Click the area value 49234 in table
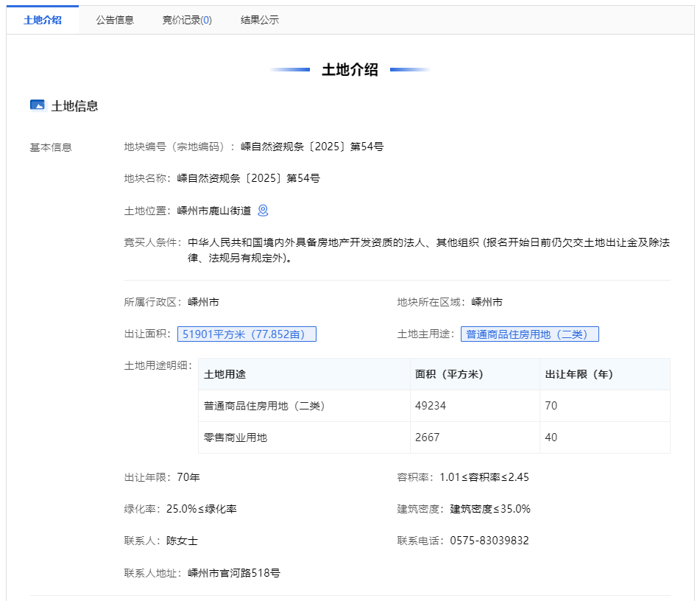The width and height of the screenshot is (700, 601). (431, 406)
